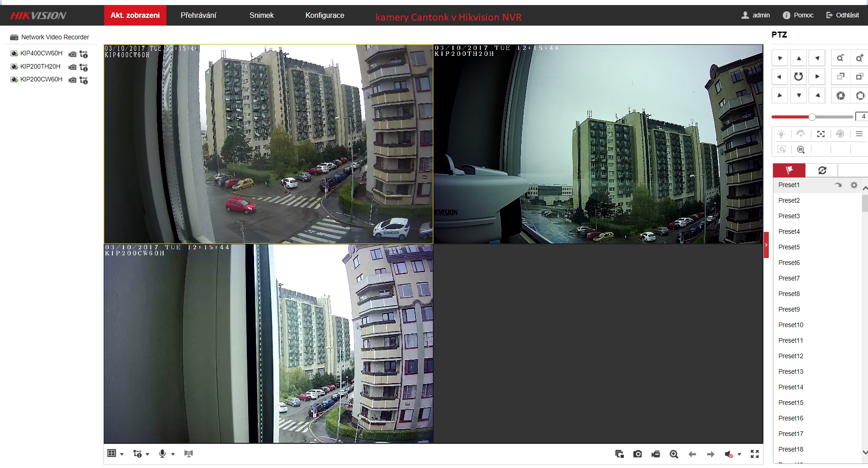This screenshot has width=868, height=468.
Task: Enter full screen with the expand icon
Action: pos(755,454)
